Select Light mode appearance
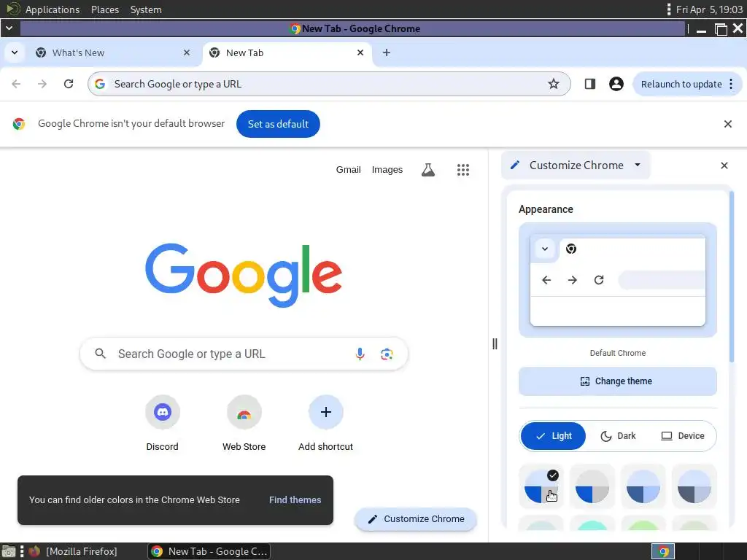This screenshot has height=560, width=747. (553, 436)
